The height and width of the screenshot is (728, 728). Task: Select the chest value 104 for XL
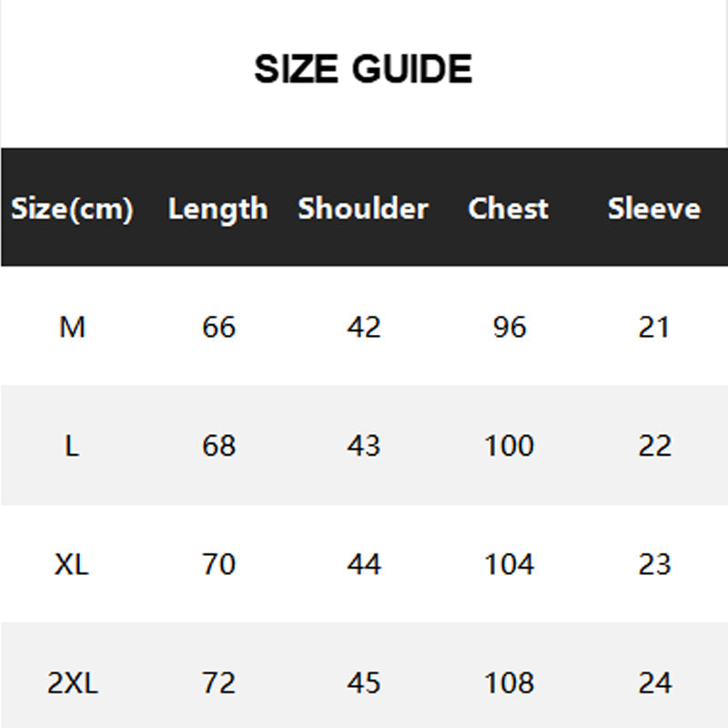[x=510, y=564]
